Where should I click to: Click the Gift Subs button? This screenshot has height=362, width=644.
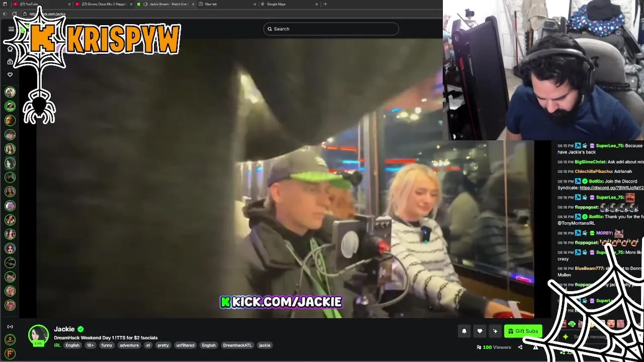523,331
